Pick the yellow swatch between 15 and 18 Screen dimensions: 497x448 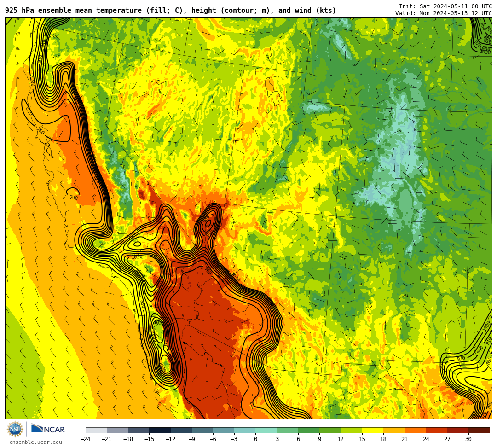point(372,430)
